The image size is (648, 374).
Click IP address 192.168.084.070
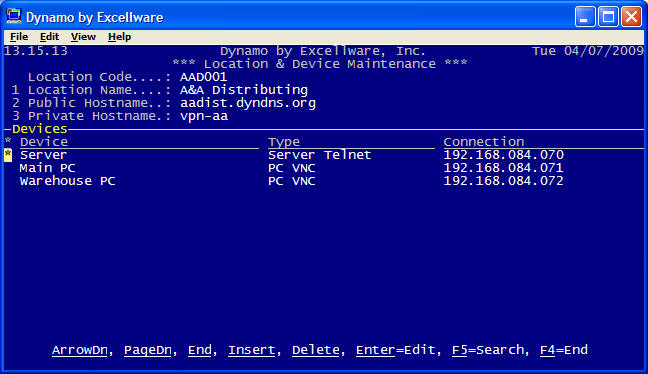503,155
